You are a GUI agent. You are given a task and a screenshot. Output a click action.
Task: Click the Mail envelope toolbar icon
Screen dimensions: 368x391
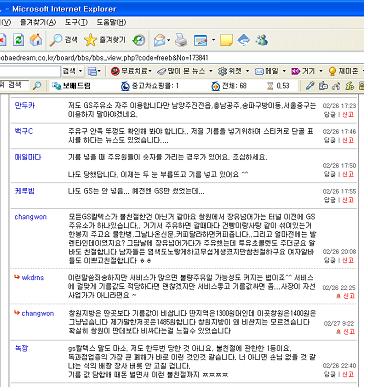pyautogui.click(x=160, y=41)
